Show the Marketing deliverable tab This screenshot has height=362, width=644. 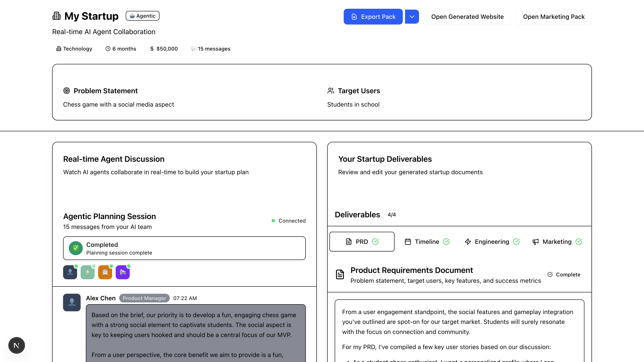coord(557,242)
